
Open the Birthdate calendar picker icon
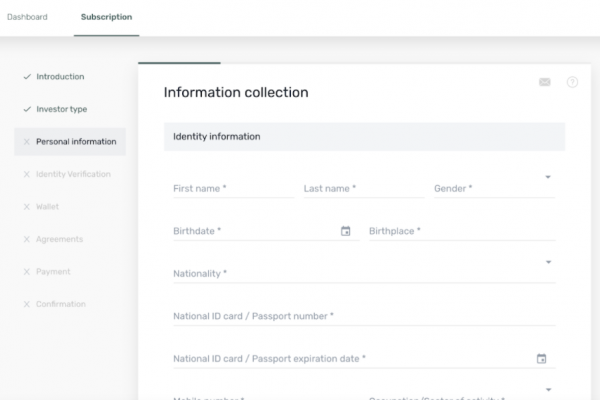346,231
